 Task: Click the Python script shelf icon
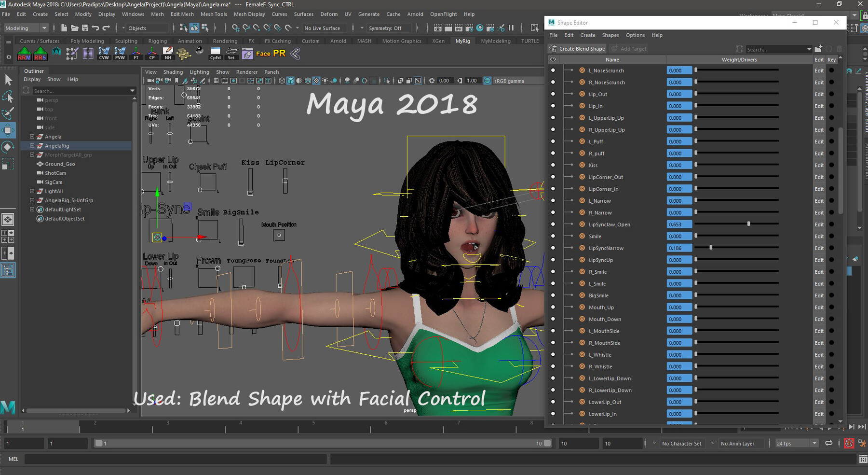pyautogui.click(x=199, y=51)
